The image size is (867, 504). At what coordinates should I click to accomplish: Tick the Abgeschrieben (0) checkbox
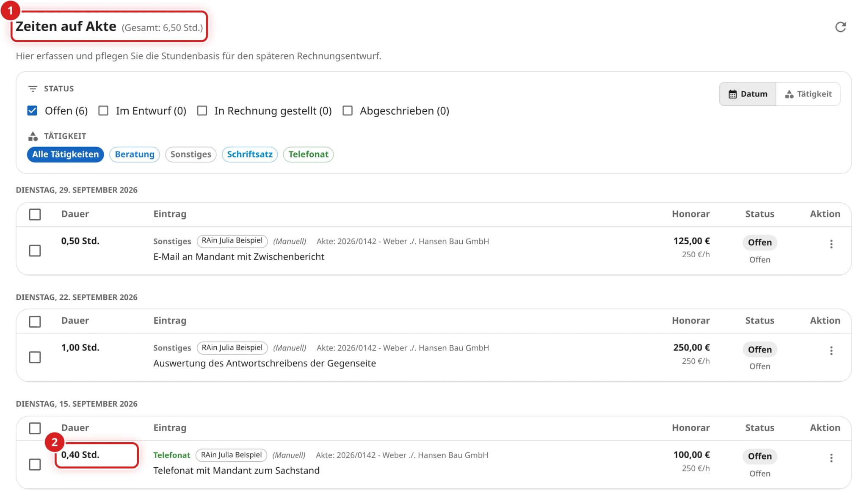348,111
